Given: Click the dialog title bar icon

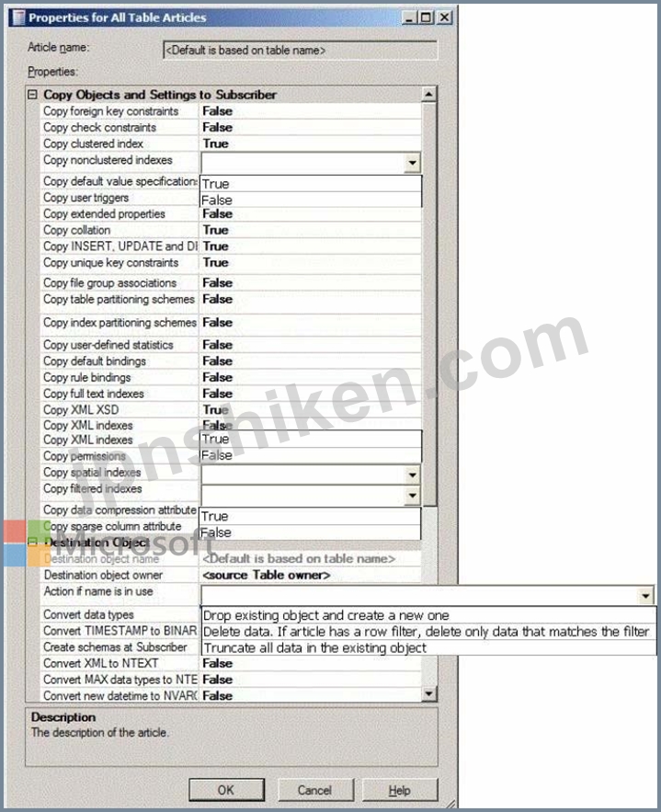Looking at the screenshot, I should [x=18, y=17].
